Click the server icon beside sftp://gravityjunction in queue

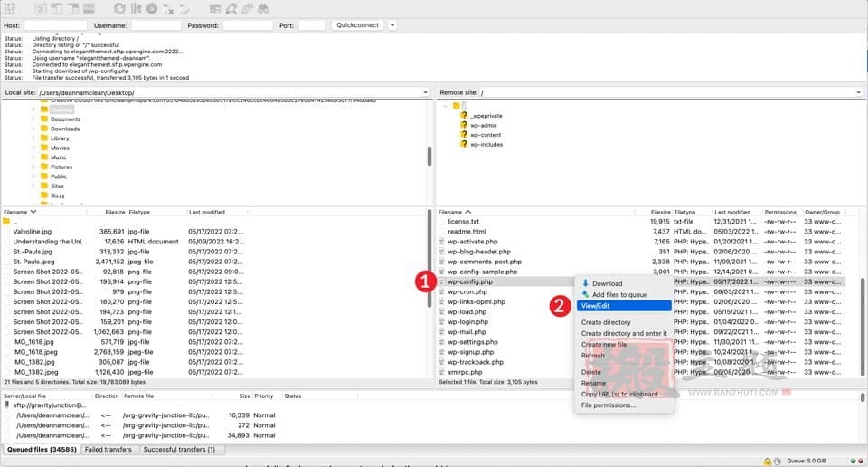pyautogui.click(x=6, y=405)
